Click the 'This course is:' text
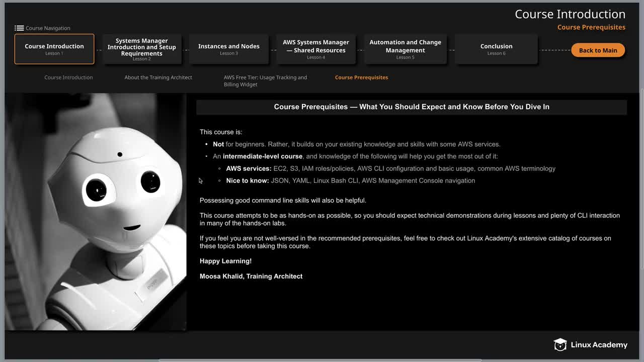644x362 pixels. point(221,132)
